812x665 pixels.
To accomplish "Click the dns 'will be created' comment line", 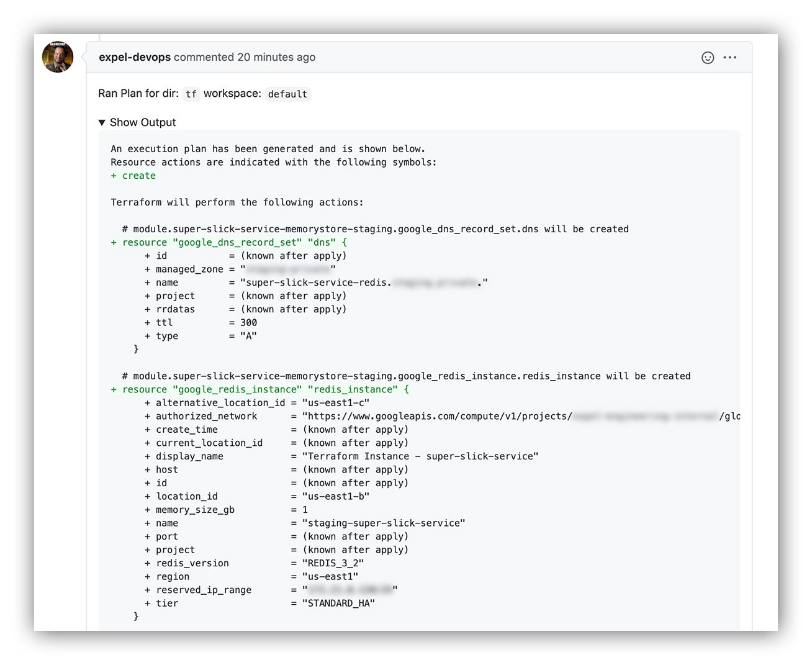I will tap(376, 229).
